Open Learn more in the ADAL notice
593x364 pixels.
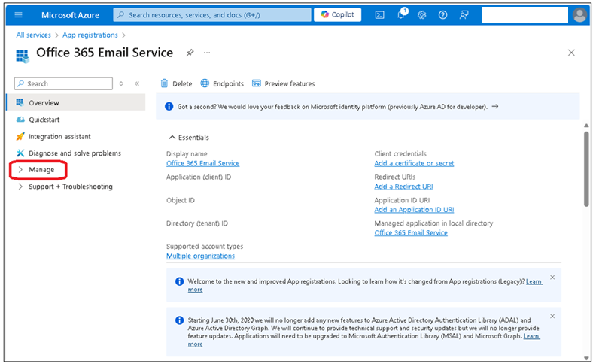(x=531, y=336)
